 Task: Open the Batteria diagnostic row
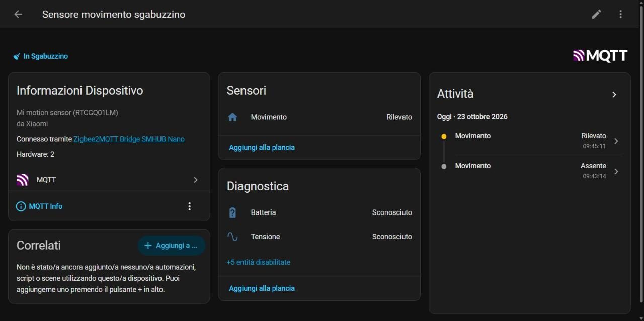coord(319,212)
